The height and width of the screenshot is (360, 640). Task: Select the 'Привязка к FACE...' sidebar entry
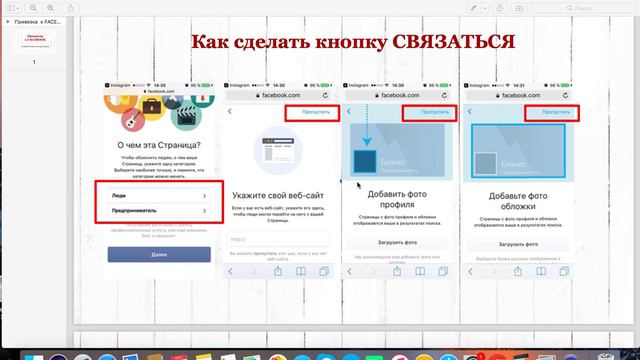(x=37, y=22)
